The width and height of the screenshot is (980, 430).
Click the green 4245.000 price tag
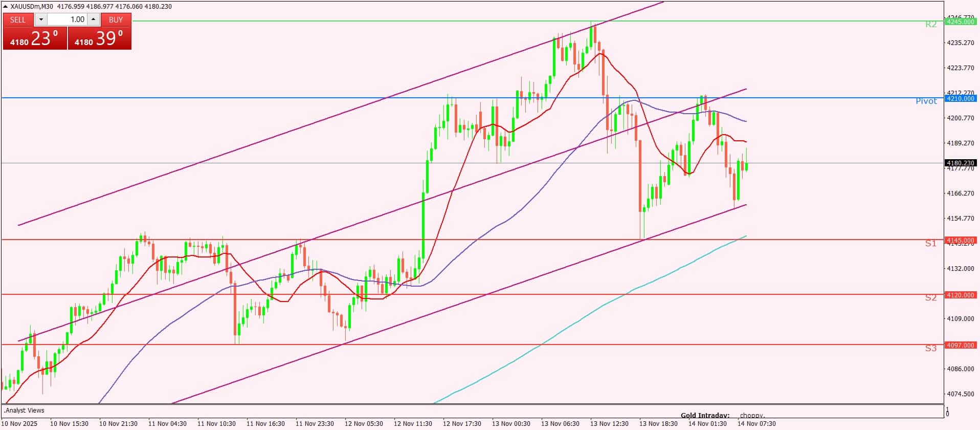point(961,21)
